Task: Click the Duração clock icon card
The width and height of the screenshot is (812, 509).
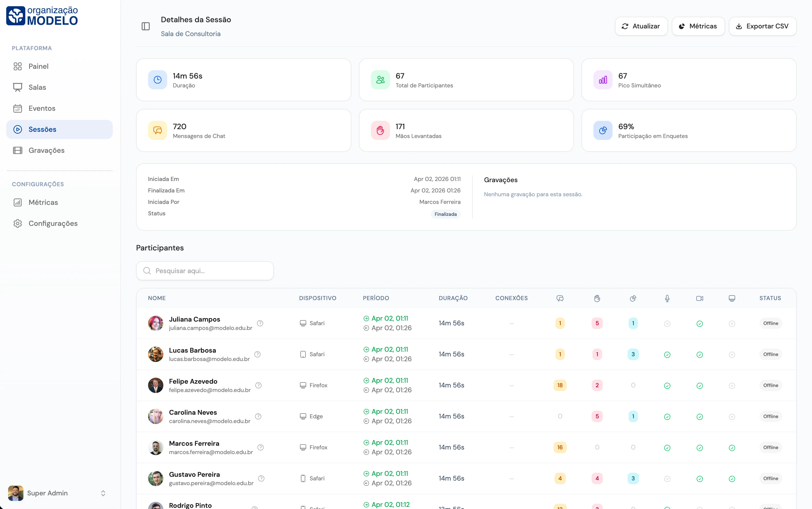Action: tap(158, 80)
